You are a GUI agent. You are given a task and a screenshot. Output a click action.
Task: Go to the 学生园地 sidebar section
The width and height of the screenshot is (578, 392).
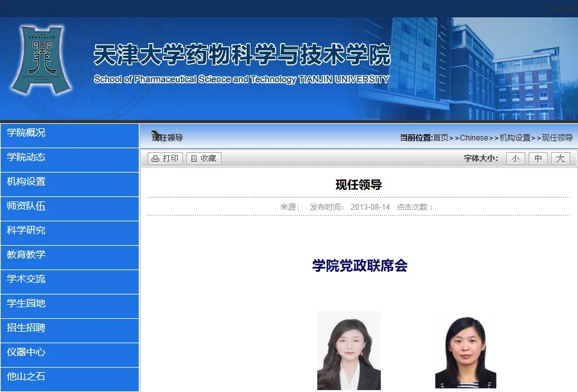tap(69, 306)
